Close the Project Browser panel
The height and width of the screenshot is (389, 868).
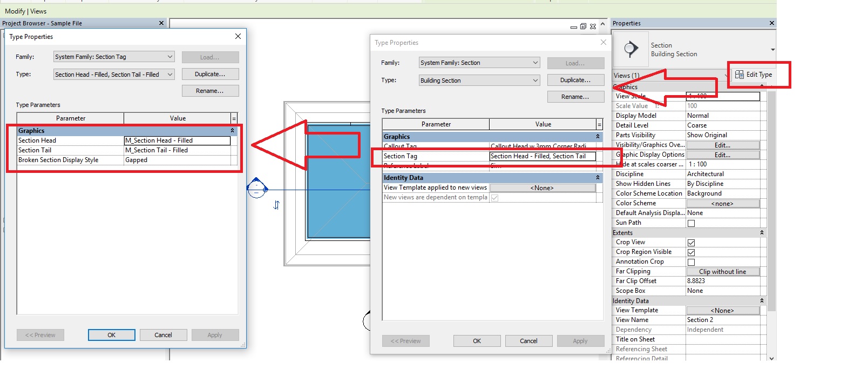point(161,23)
